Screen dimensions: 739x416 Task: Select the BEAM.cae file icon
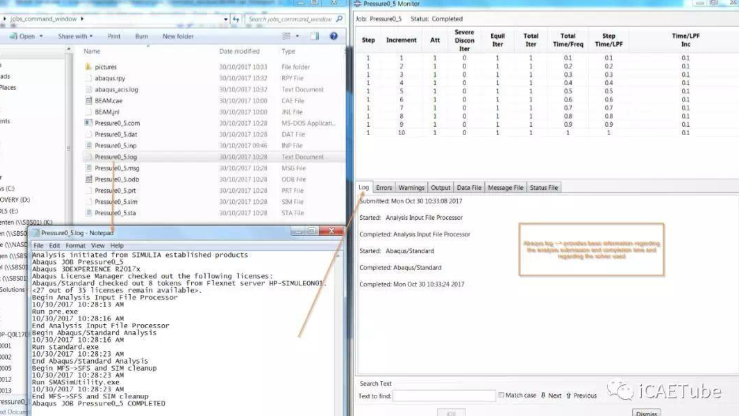88,100
